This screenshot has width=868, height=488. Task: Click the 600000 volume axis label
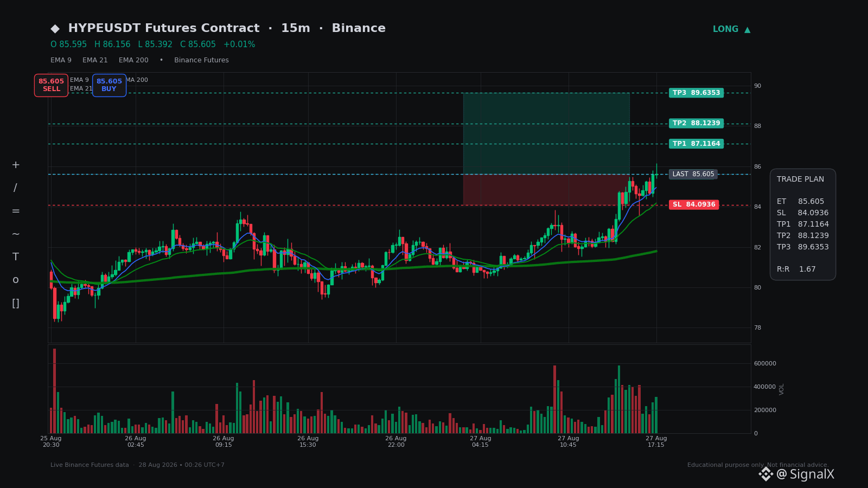pyautogui.click(x=765, y=364)
